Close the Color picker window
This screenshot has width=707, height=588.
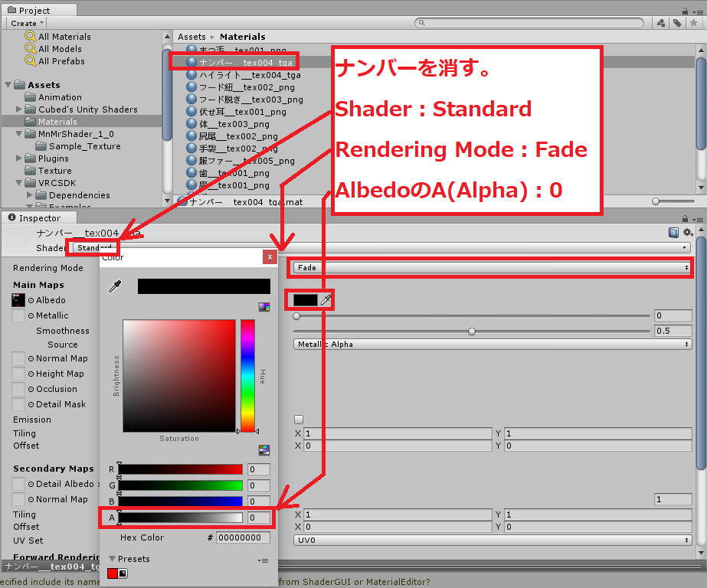click(270, 256)
